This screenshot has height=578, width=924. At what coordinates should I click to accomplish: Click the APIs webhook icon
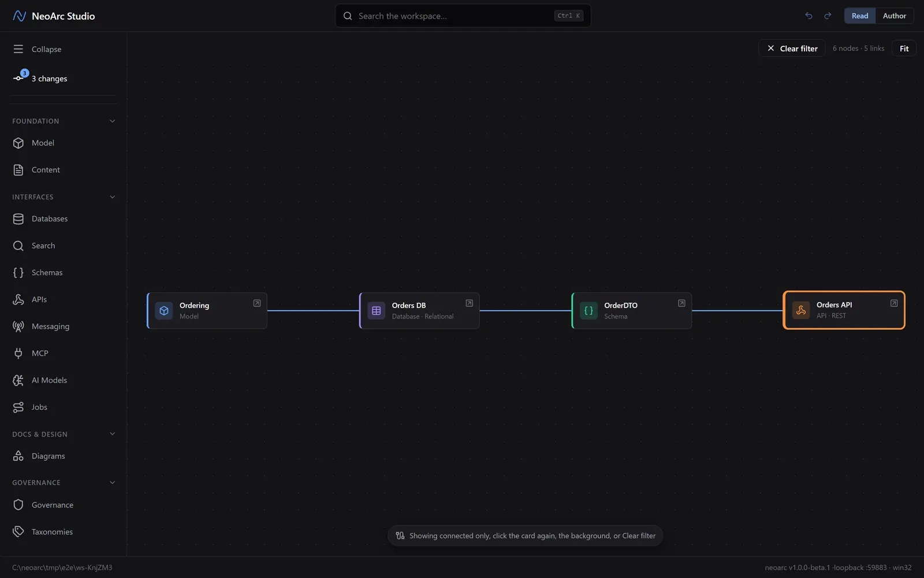coord(18,299)
